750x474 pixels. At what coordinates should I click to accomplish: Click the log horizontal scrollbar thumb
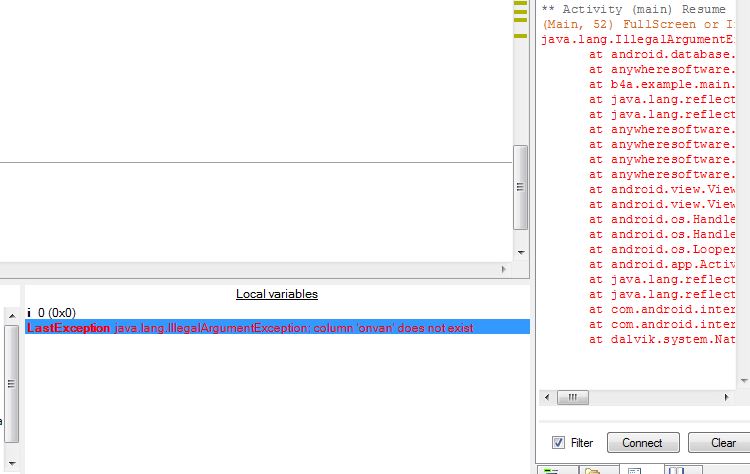click(x=573, y=397)
